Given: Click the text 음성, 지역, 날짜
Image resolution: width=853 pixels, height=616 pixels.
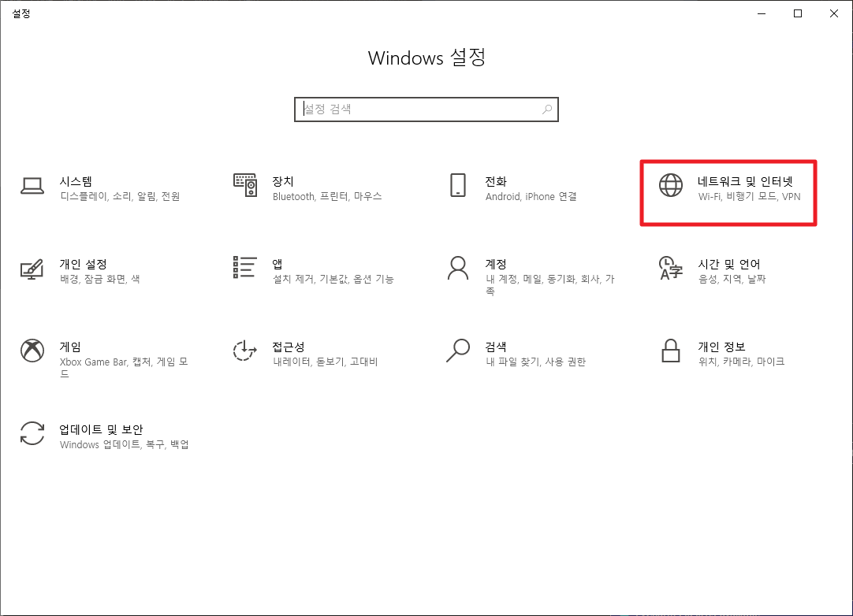Looking at the screenshot, I should pyautogui.click(x=732, y=279).
